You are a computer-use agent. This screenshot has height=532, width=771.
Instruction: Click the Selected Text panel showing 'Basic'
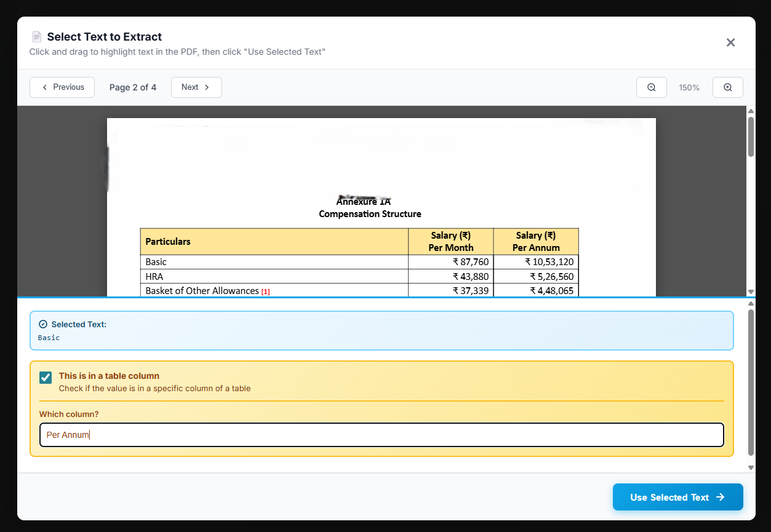point(382,330)
